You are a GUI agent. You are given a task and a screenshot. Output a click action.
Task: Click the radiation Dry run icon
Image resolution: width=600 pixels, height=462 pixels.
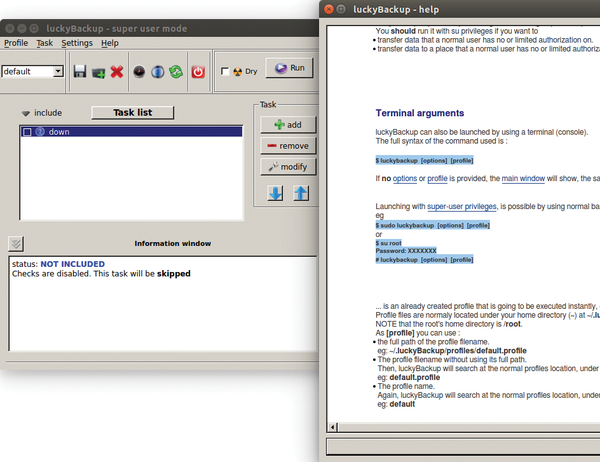click(238, 72)
